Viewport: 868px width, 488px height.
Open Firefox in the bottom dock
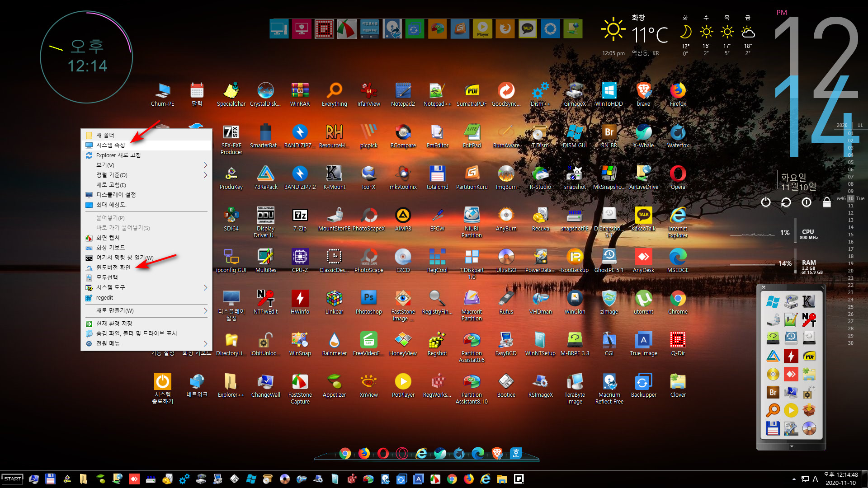(x=364, y=453)
